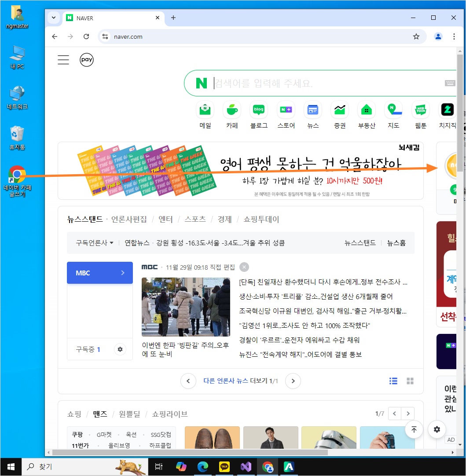Viewport: 466px width, 476px height.
Task: Open the G마켓 shopping mall link
Action: (x=104, y=435)
